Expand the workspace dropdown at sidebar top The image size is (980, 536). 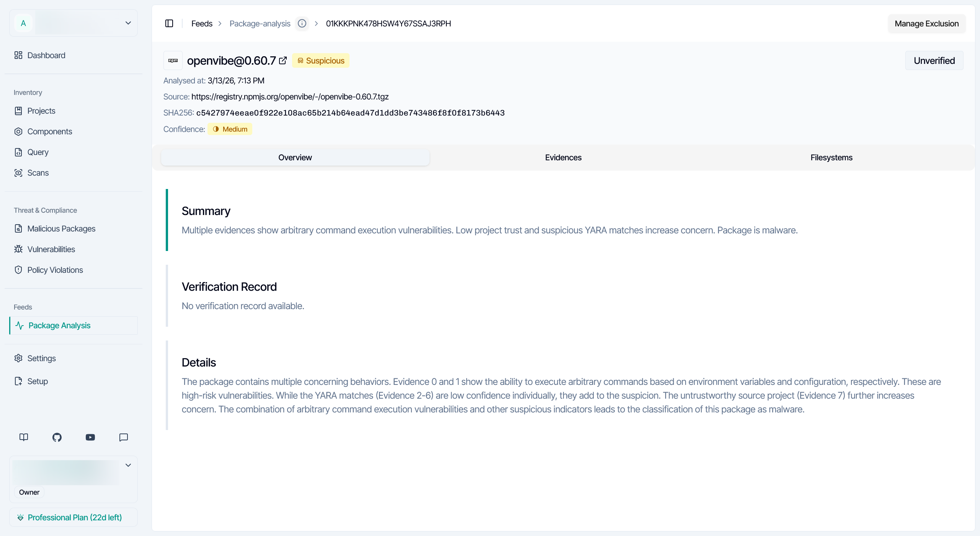click(128, 23)
